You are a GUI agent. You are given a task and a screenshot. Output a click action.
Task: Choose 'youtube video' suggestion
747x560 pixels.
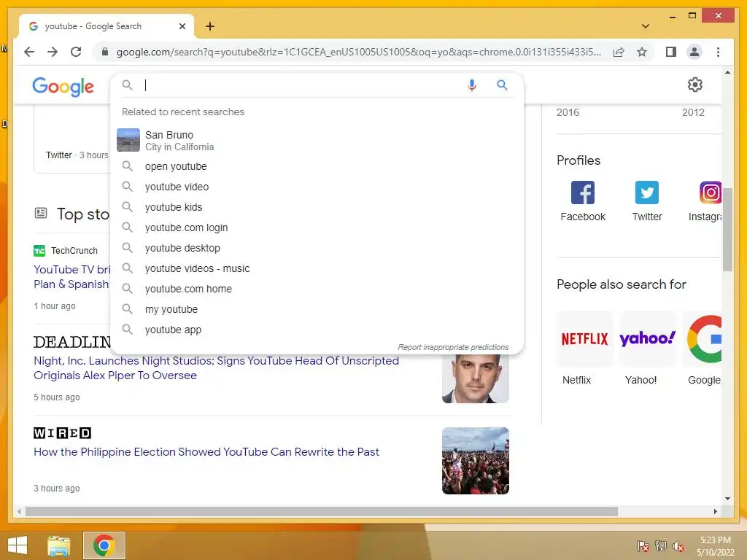pos(317,187)
